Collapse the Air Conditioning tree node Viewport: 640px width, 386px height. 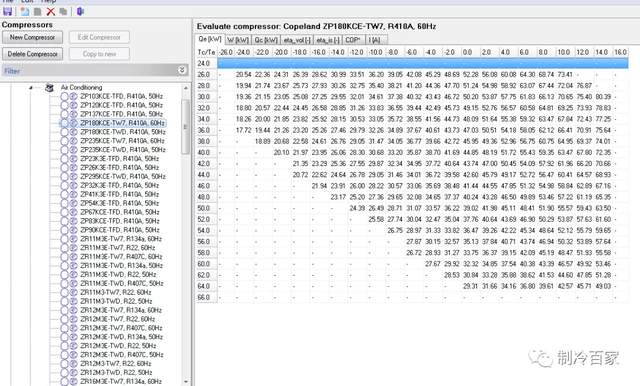click(31, 88)
